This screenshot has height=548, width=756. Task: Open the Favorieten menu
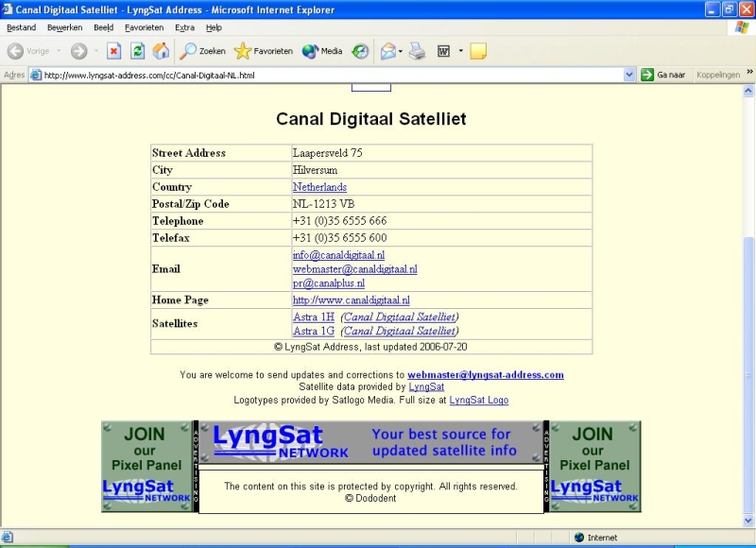click(x=145, y=27)
